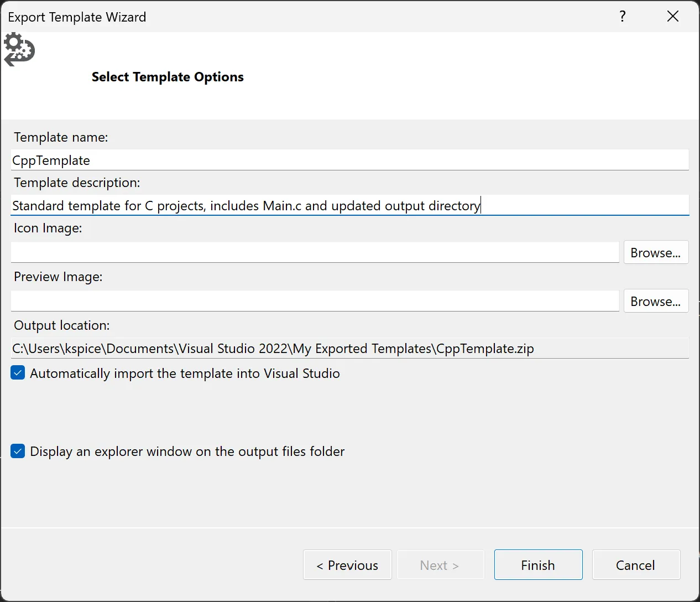Click the Preview Image label
Viewport: 700px width, 602px height.
pos(58,277)
